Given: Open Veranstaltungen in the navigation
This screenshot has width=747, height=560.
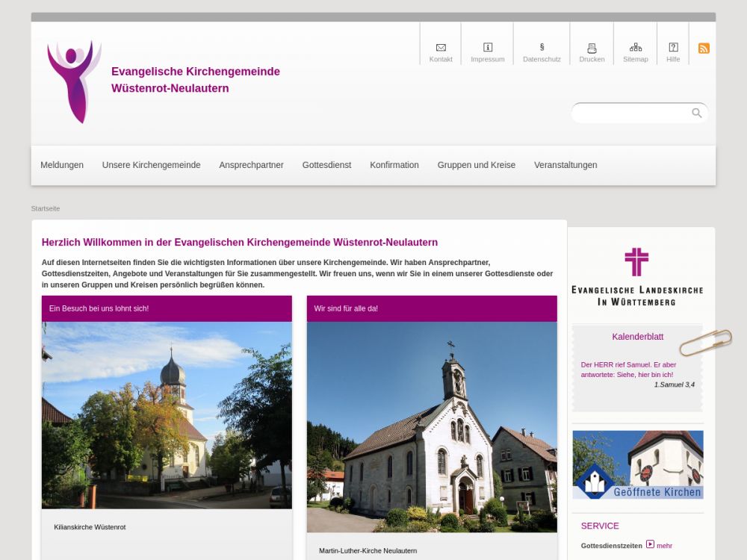Looking at the screenshot, I should tap(565, 165).
